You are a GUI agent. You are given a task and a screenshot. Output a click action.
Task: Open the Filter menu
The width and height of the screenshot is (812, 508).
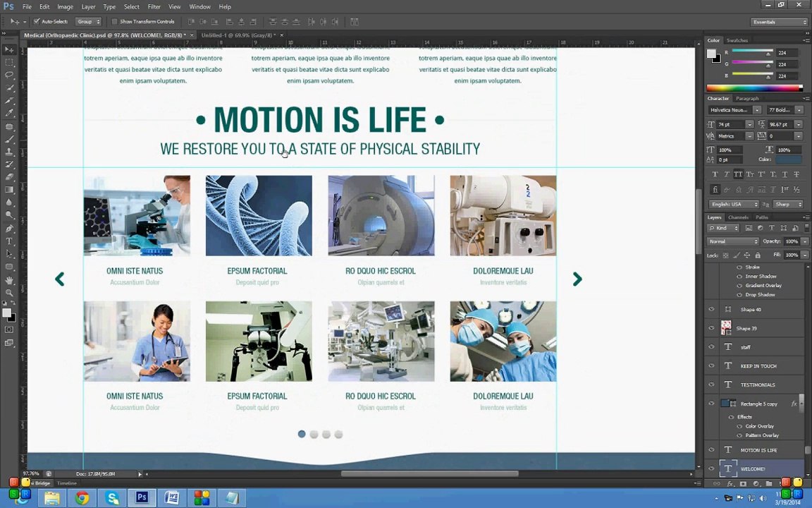pos(154,6)
